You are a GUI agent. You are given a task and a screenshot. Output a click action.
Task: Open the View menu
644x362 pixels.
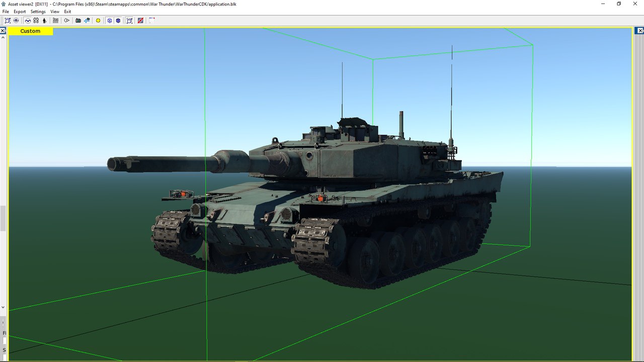click(55, 12)
